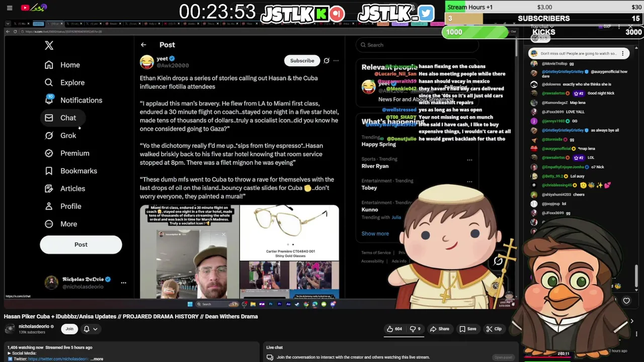644x362 pixels.
Task: Open the nicholasdeorio channel name link
Action: [34, 326]
